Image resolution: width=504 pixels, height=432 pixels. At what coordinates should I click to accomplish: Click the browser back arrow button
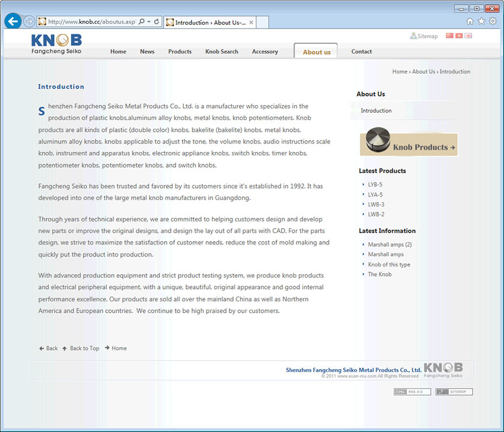coord(12,21)
